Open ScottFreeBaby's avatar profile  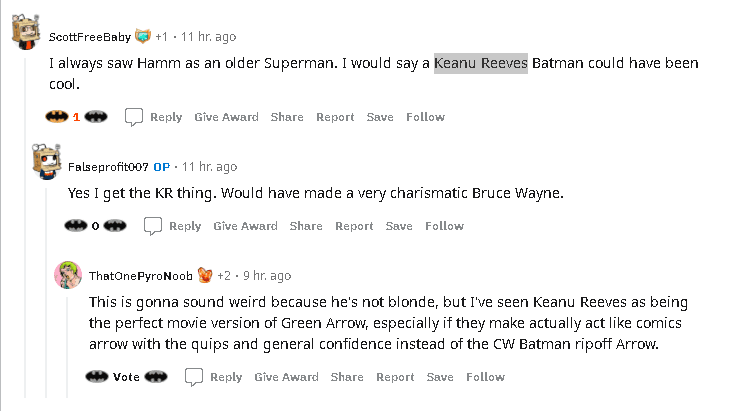(25, 32)
